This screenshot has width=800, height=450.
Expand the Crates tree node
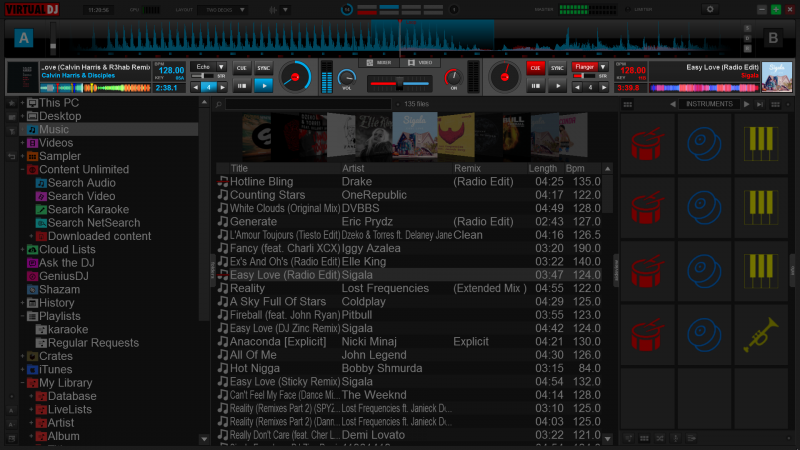point(22,356)
